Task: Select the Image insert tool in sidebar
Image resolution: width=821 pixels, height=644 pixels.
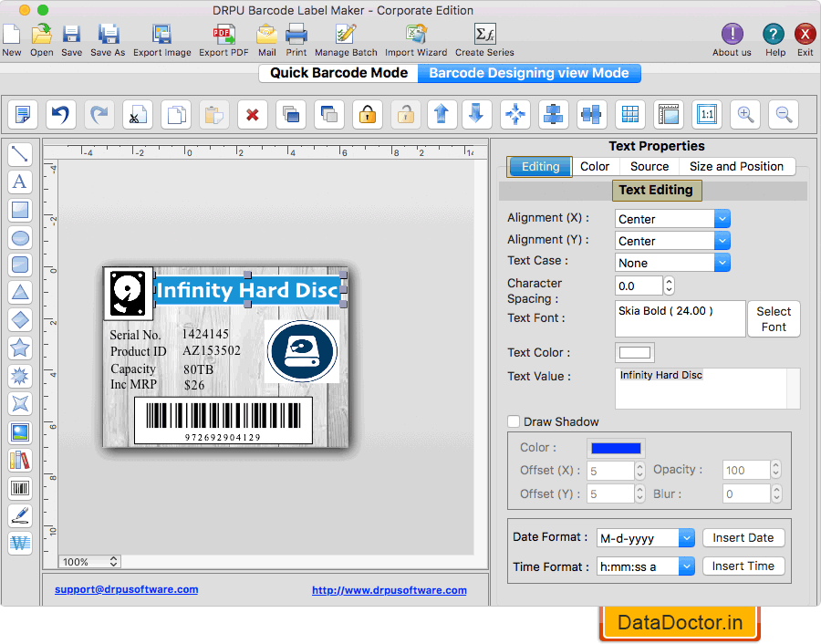Action: tap(20, 432)
